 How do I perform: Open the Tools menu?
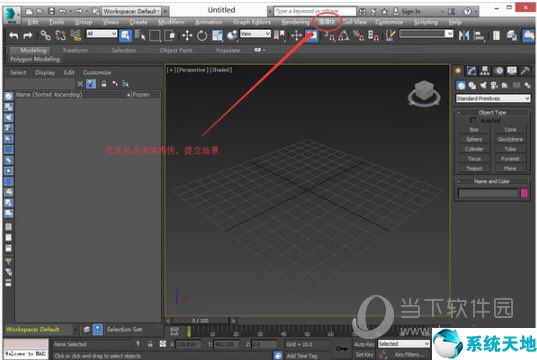tap(57, 22)
